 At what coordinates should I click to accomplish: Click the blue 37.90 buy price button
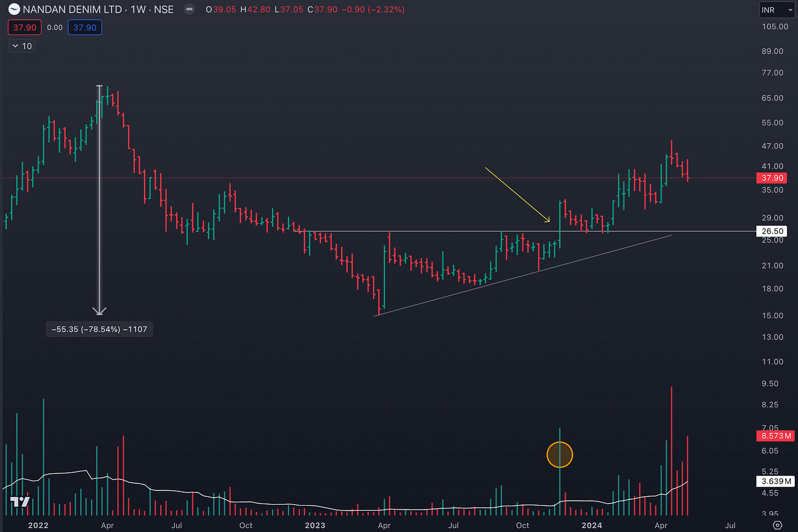click(85, 27)
